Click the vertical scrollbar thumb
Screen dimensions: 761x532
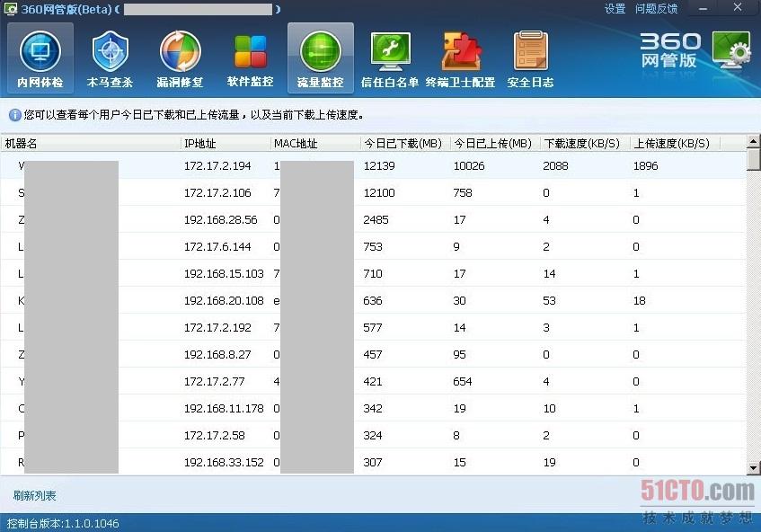coord(753,159)
